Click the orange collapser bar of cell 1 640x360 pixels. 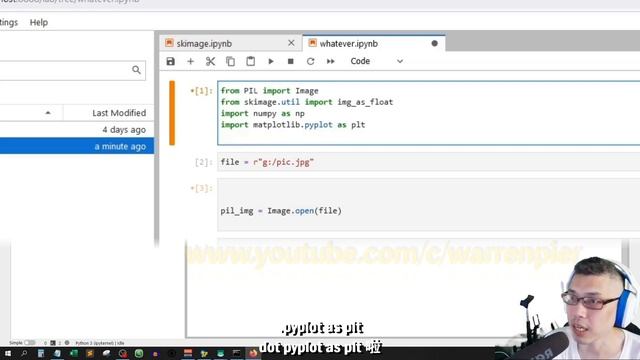172,113
